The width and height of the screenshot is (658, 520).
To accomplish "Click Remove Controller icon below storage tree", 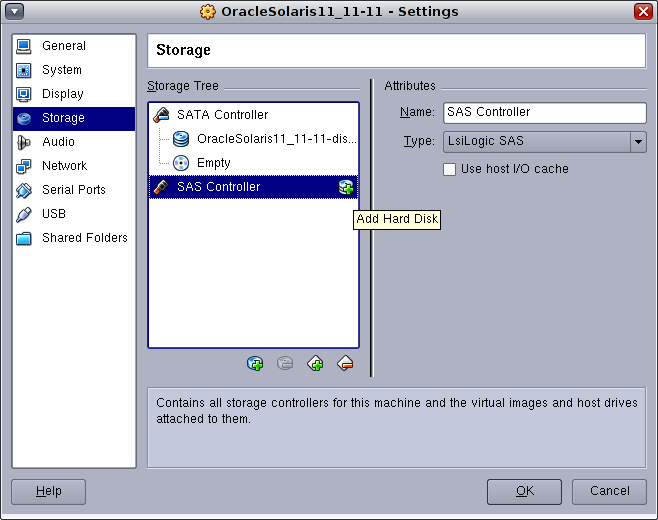I will [x=346, y=364].
